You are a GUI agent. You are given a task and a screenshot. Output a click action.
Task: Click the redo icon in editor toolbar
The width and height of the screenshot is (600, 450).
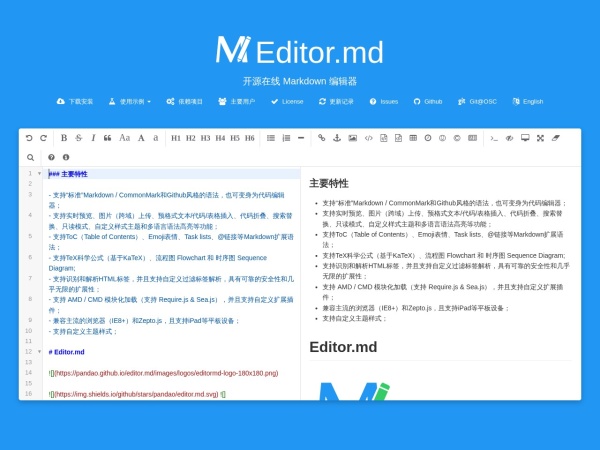click(x=44, y=138)
